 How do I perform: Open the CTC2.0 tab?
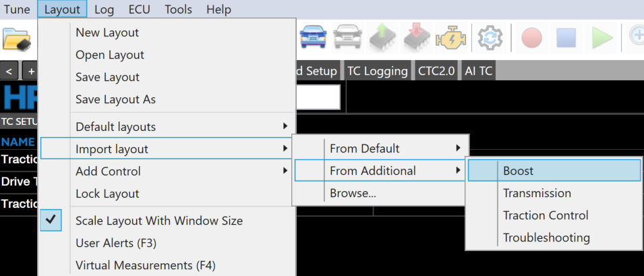[437, 71]
